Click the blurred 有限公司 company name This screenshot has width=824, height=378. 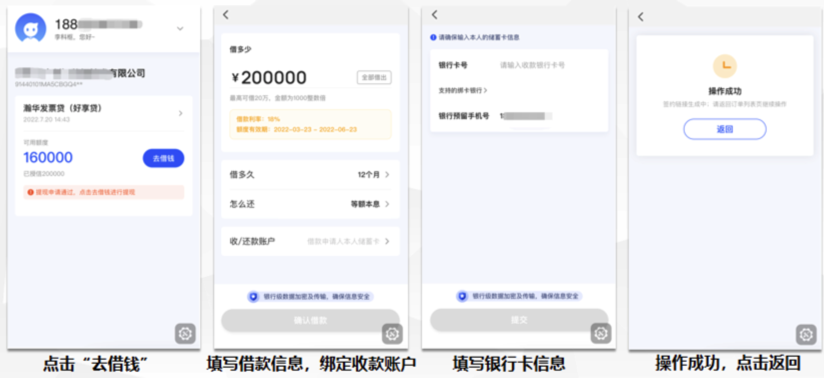80,74
